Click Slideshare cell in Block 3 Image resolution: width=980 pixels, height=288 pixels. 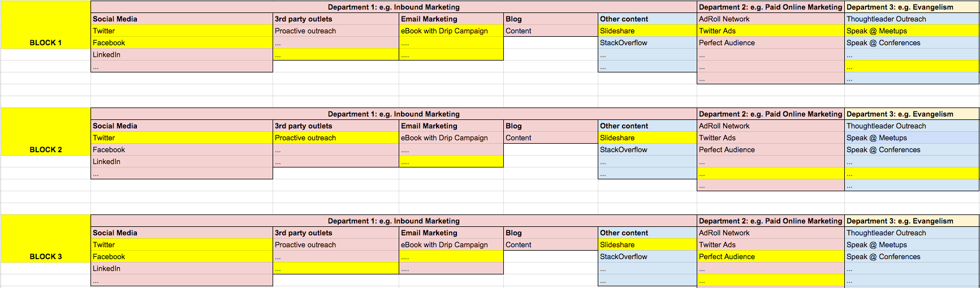647,244
